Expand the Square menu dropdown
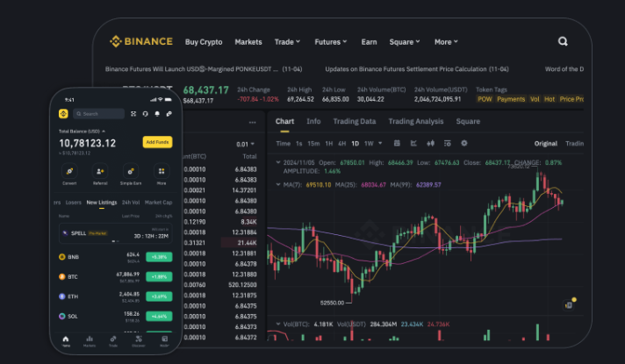Image resolution: width=625 pixels, height=364 pixels. pos(405,42)
